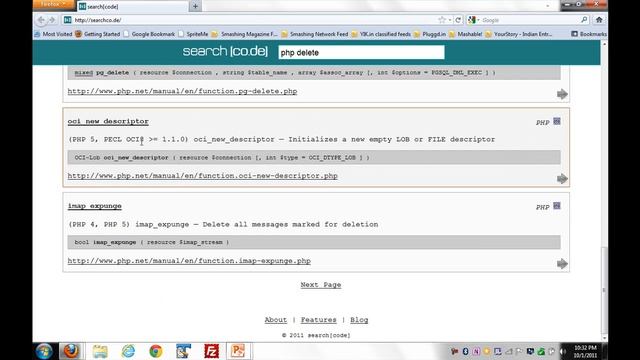Open the Blog footer link
This screenshot has width=640, height=360.
[359, 320]
